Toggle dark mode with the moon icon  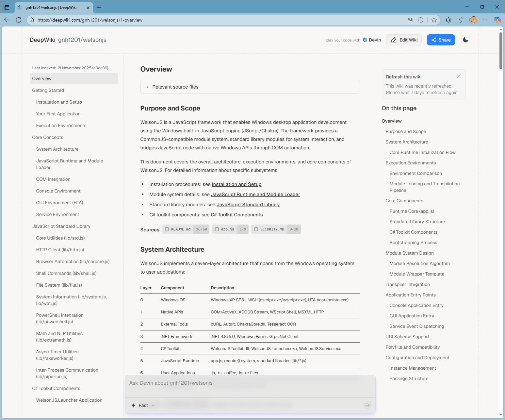(465, 40)
